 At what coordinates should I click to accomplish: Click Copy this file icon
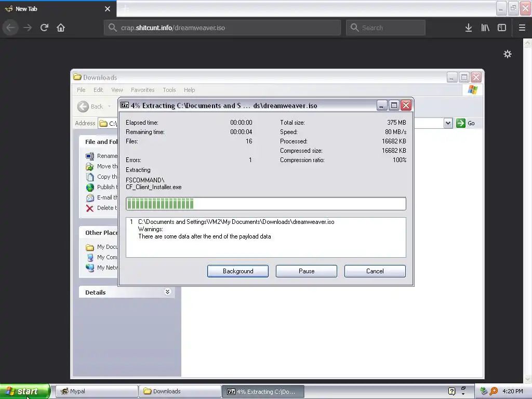click(x=89, y=177)
